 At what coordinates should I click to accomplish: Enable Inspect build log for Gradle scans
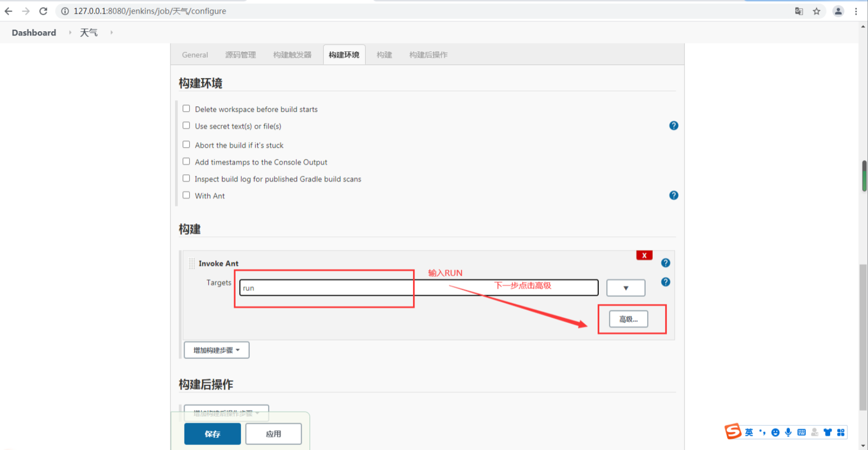pyautogui.click(x=186, y=178)
